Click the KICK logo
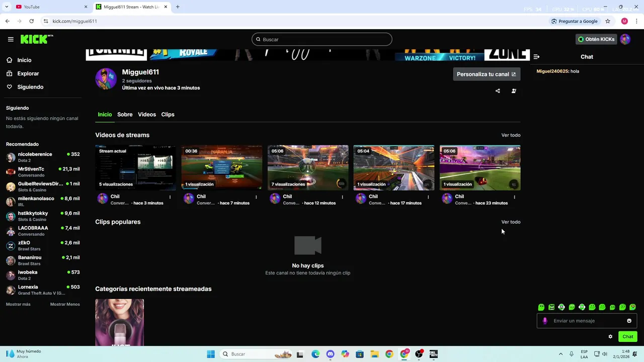 [x=36, y=39]
